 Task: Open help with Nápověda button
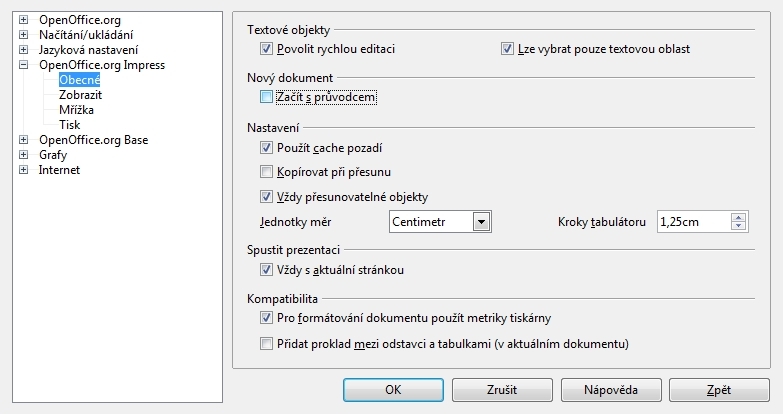coord(610,388)
